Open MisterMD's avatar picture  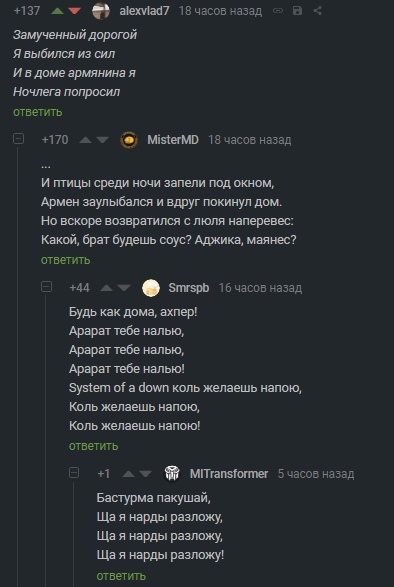[129, 140]
